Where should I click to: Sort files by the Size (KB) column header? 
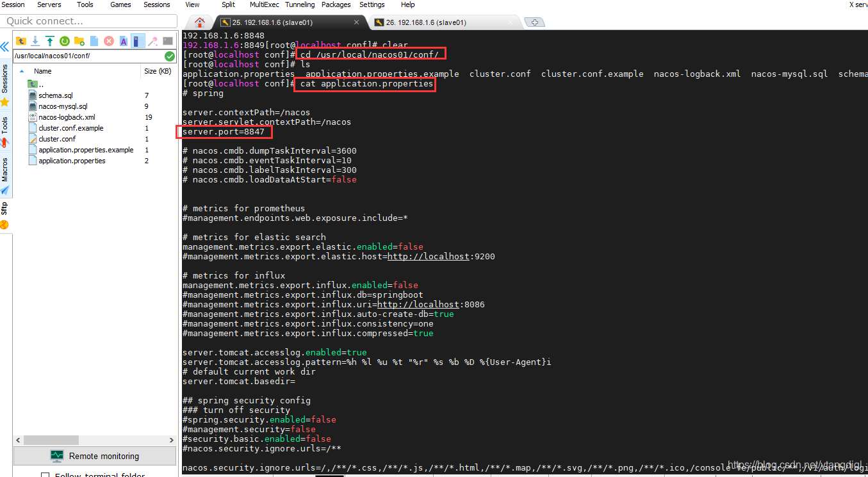tap(158, 71)
